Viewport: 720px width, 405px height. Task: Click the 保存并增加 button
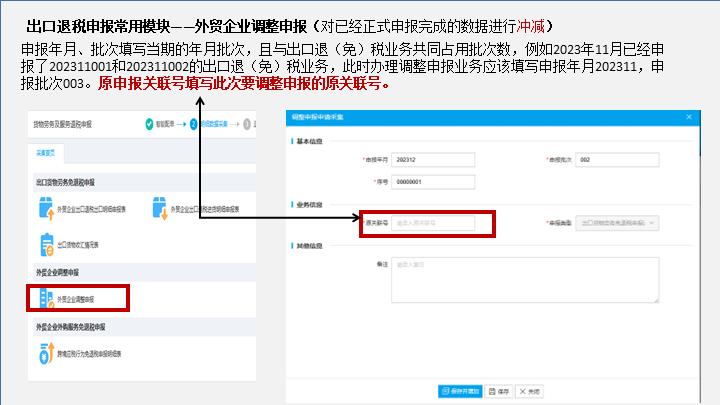click(460, 391)
